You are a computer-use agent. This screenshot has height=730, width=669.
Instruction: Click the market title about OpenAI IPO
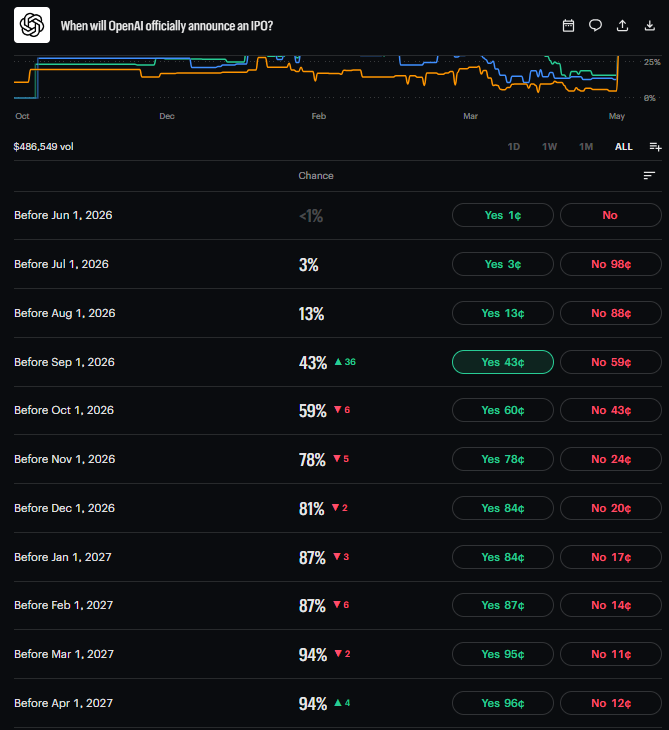tap(167, 26)
